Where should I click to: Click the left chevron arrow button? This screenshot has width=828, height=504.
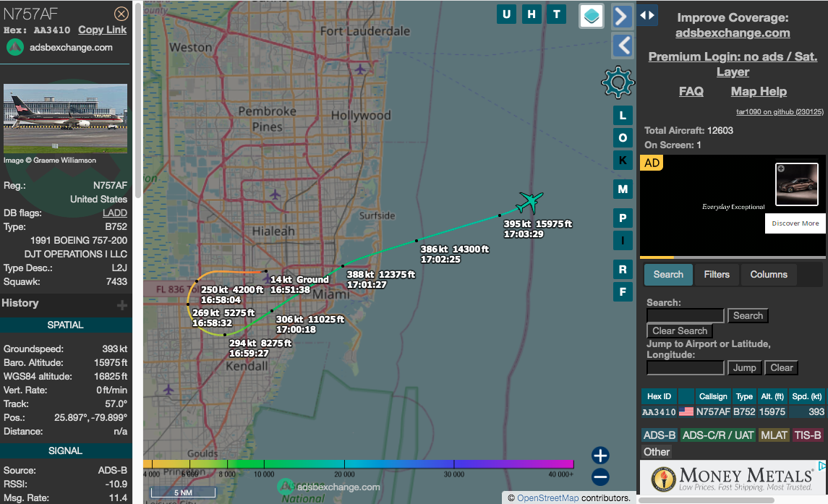click(623, 46)
